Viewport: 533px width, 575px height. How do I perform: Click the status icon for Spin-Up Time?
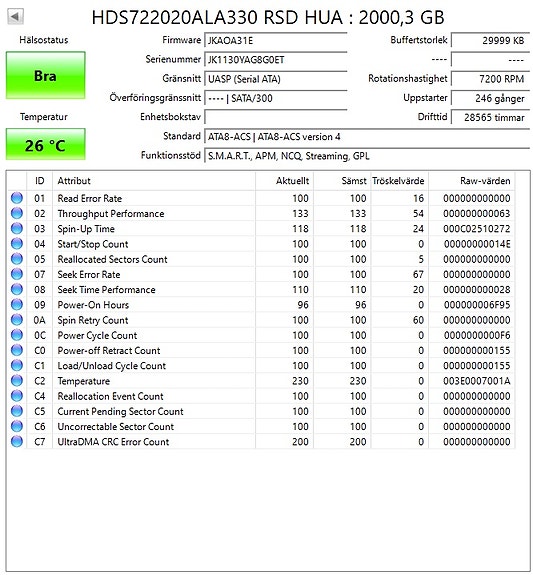coord(17,228)
